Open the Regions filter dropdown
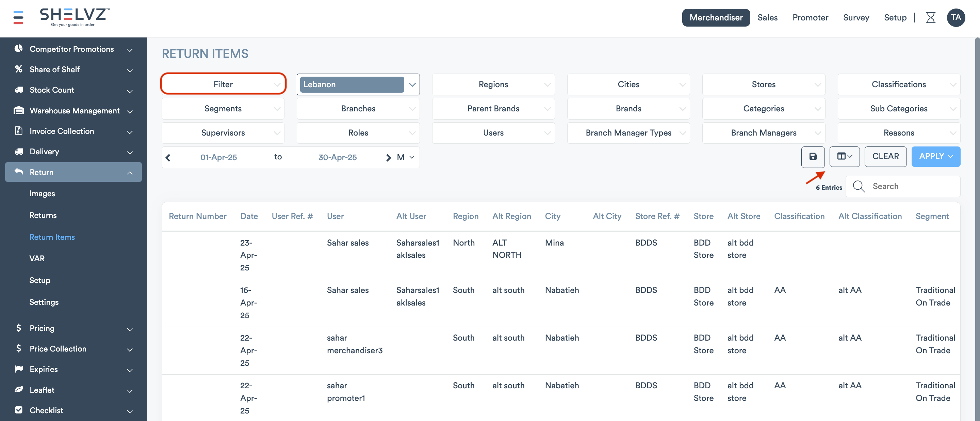The height and width of the screenshot is (421, 980). (x=493, y=84)
